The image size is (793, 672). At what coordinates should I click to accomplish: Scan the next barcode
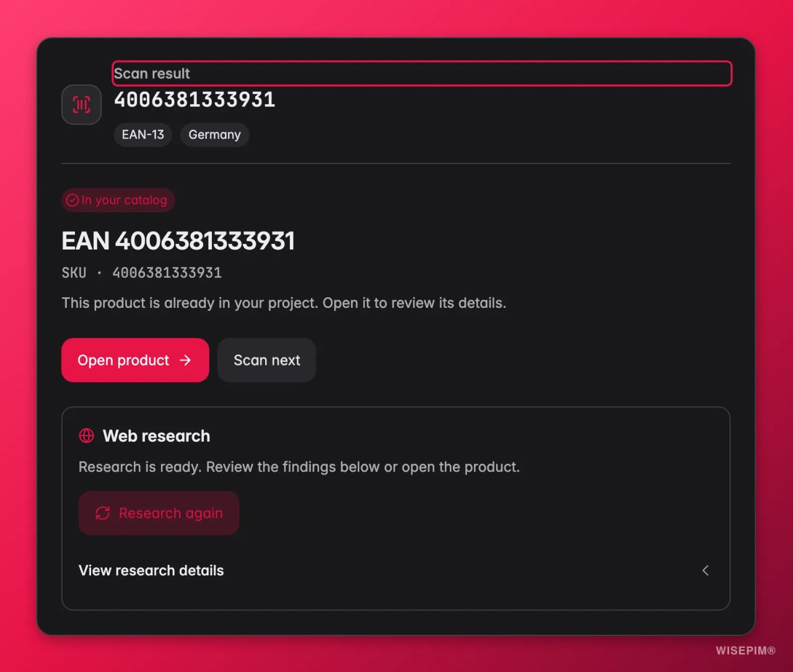266,360
